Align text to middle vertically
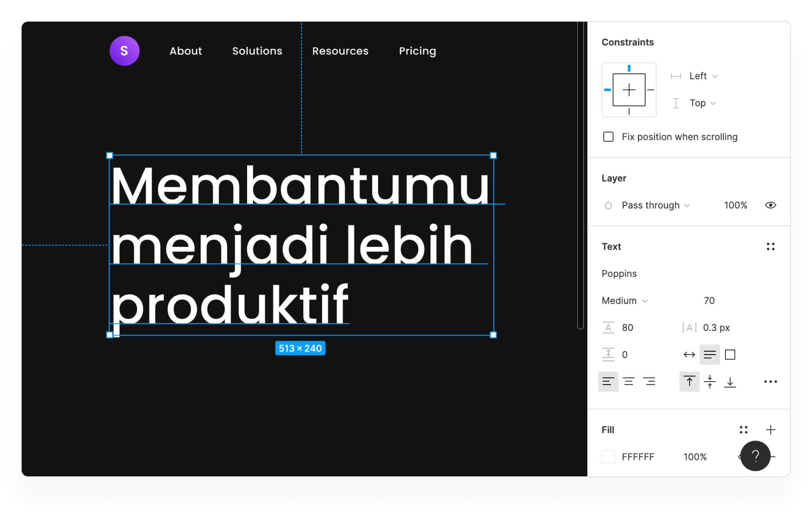The image size is (812, 512). (709, 381)
